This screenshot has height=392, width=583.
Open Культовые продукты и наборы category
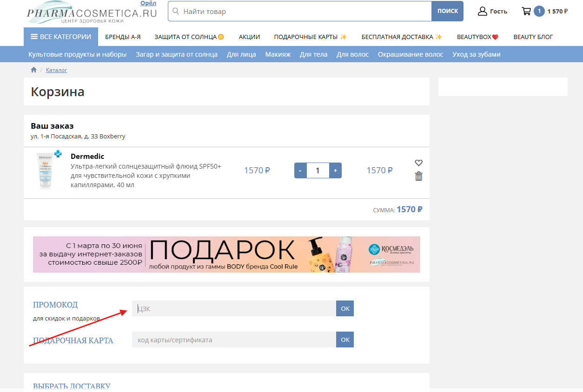click(x=77, y=54)
